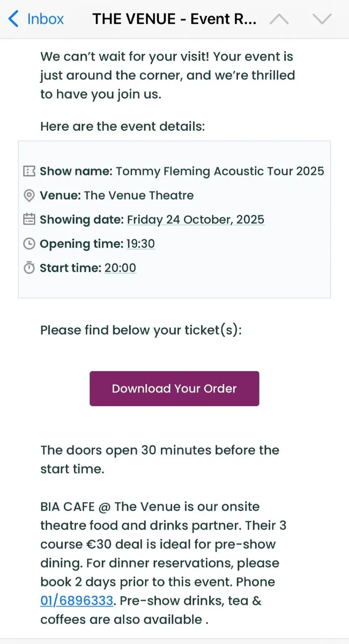Image resolution: width=349 pixels, height=644 pixels.
Task: Tap the Inbox back chevron
Action: (14, 19)
